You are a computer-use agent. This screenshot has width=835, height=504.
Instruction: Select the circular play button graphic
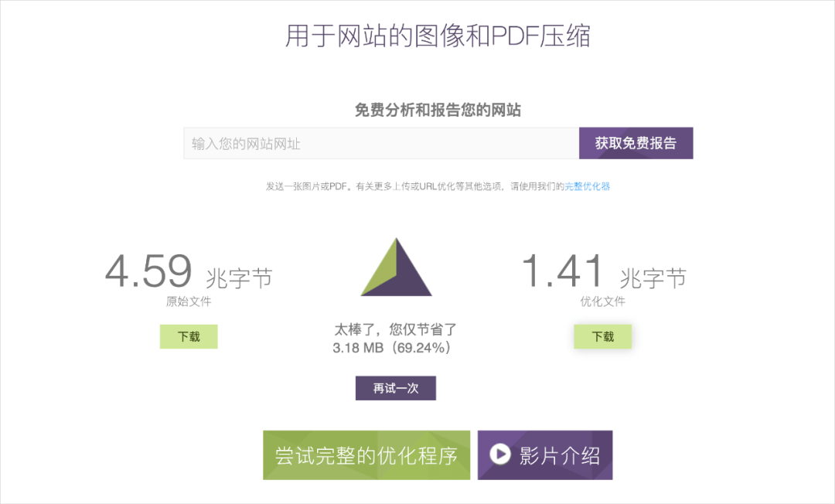point(498,455)
